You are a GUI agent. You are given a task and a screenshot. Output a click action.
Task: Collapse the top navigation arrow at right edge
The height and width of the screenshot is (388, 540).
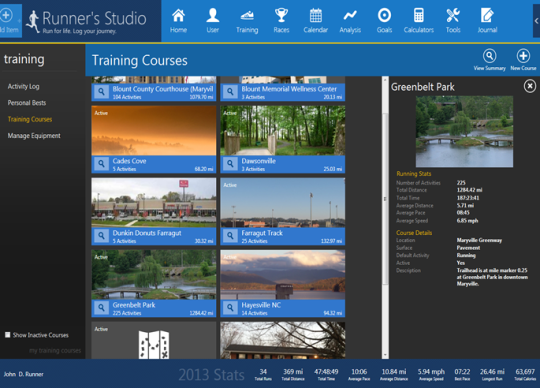(x=536, y=21)
